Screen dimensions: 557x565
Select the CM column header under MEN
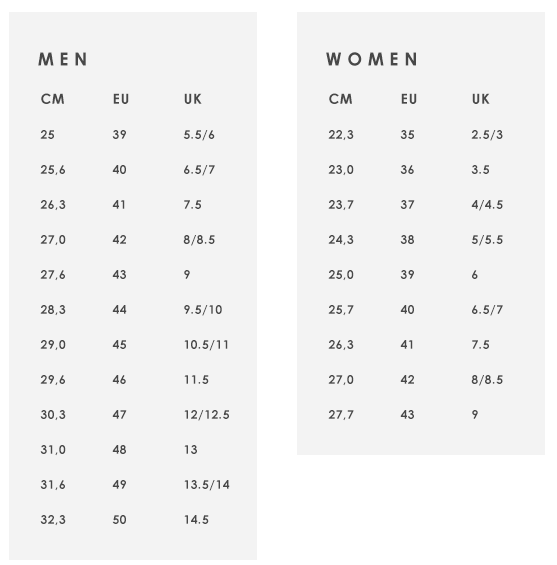[x=53, y=99]
